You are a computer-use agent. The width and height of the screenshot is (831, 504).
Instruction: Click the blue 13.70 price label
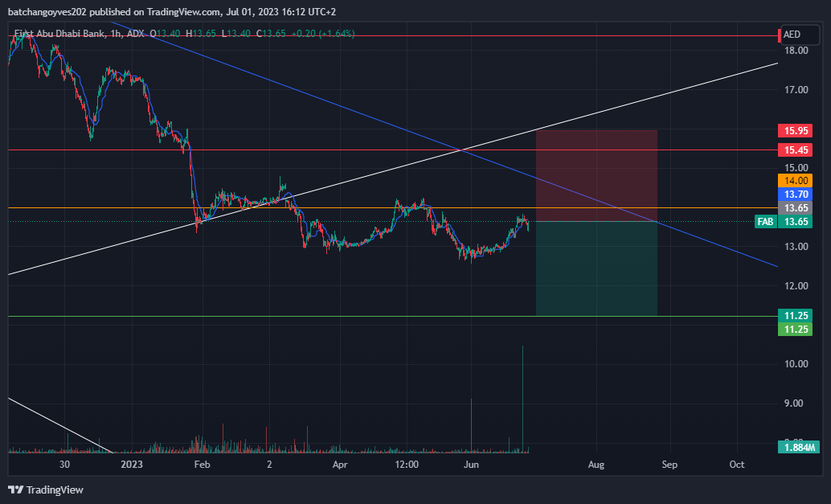[795, 195]
